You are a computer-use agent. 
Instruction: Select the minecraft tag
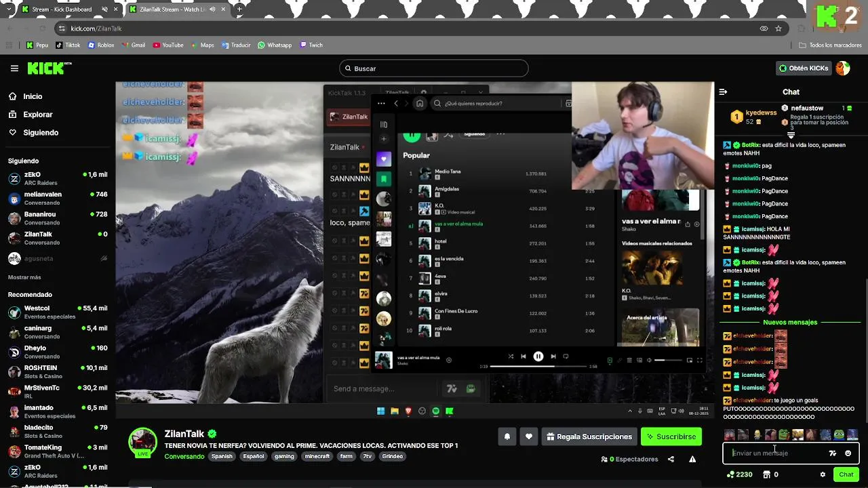[x=317, y=456]
